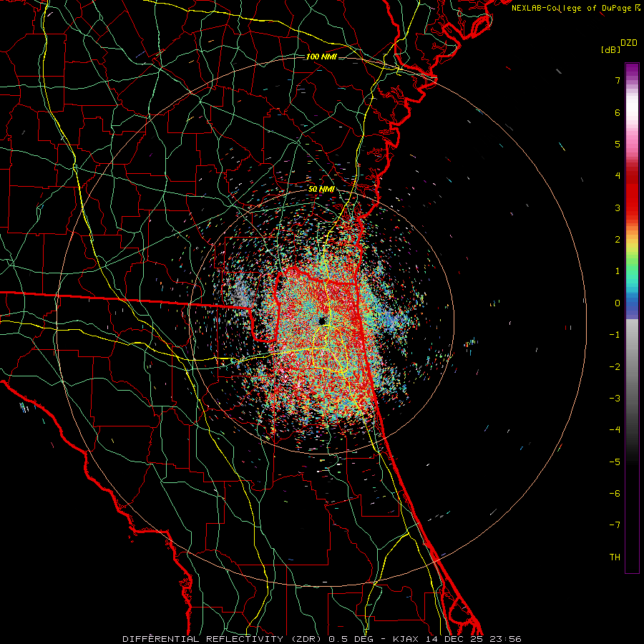
Task: Click the NEXLAB-College of DuPage label
Action: [x=575, y=8]
